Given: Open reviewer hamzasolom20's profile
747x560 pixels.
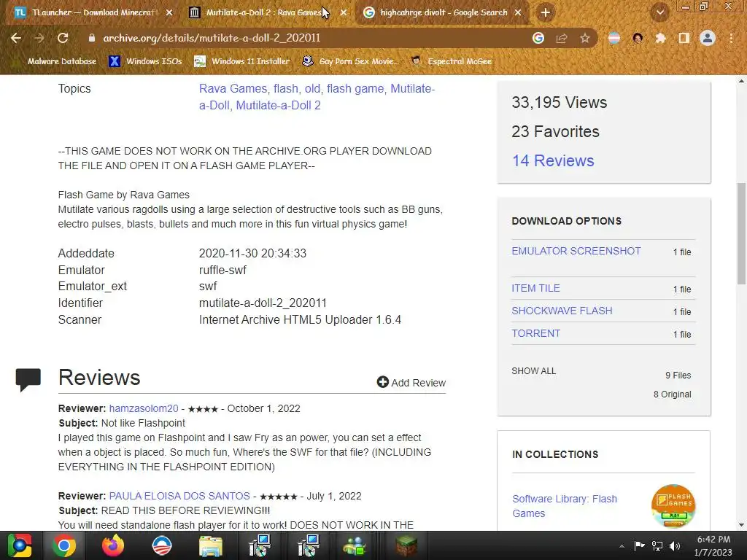Looking at the screenshot, I should click(144, 408).
